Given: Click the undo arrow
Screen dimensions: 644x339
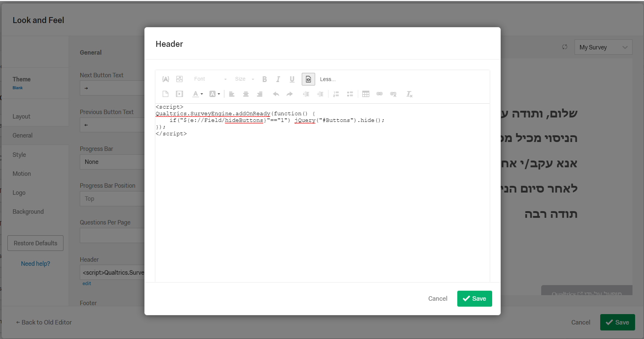Looking at the screenshot, I should click(276, 94).
